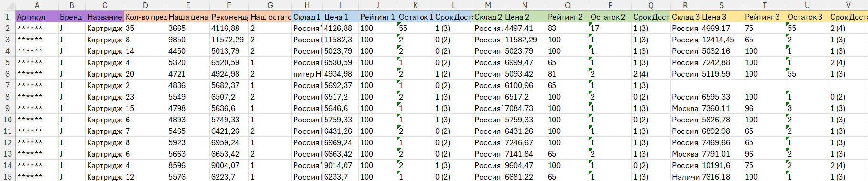
Task: Select the column A header
Action: 37,5
